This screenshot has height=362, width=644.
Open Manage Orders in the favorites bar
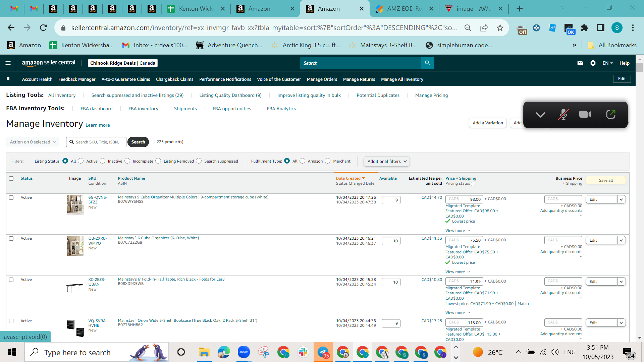(x=322, y=79)
